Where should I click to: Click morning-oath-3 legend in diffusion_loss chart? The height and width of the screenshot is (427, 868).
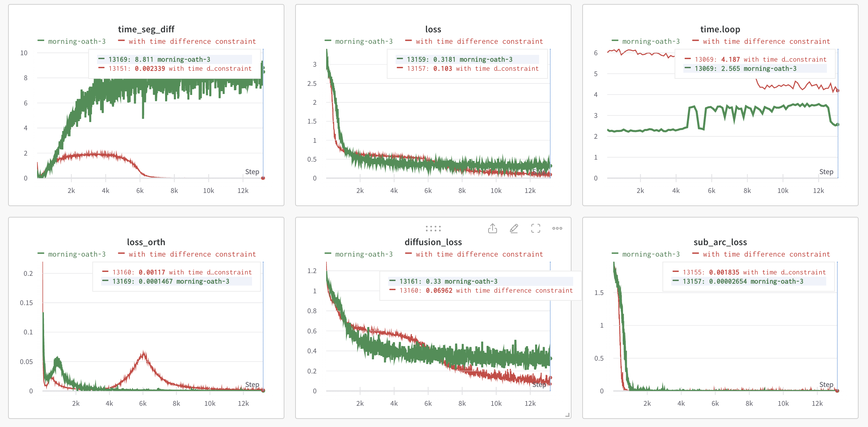tap(359, 254)
